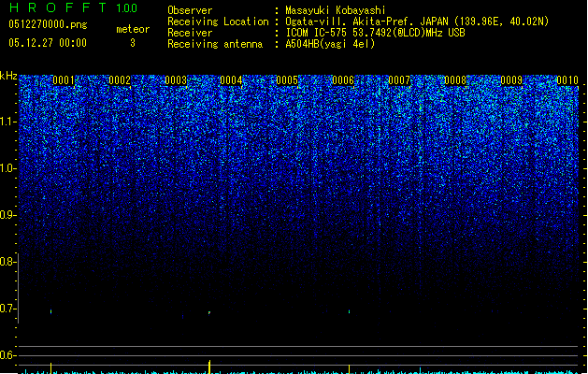This screenshot has width=588, height=374.
Task: Click time marker 0007
Action: [399, 80]
